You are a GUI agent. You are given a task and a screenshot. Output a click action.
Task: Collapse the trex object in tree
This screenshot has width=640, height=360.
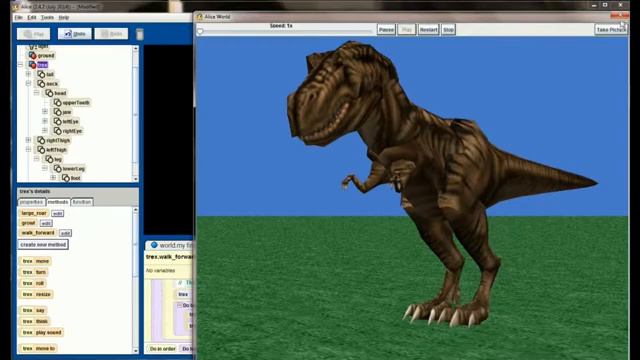(x=20, y=64)
